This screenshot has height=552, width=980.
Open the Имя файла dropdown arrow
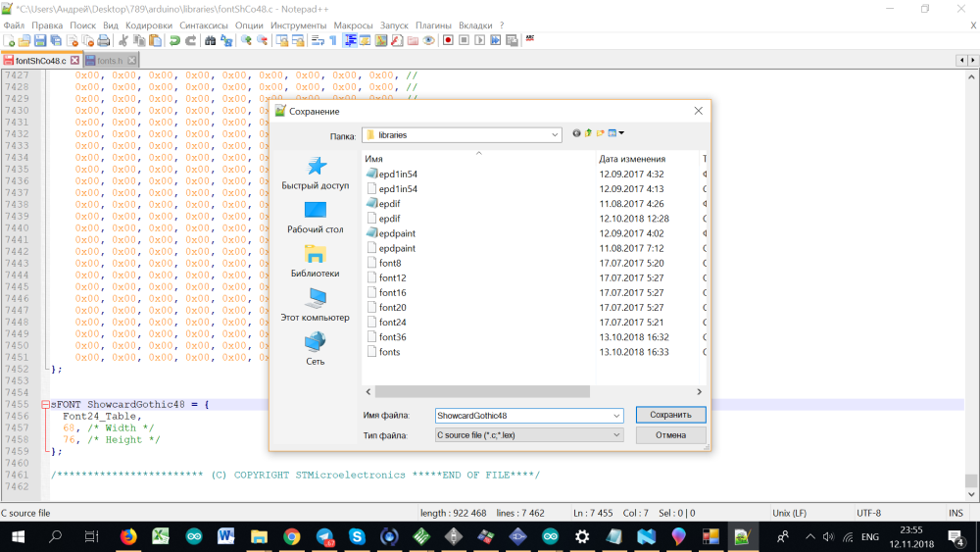[616, 415]
